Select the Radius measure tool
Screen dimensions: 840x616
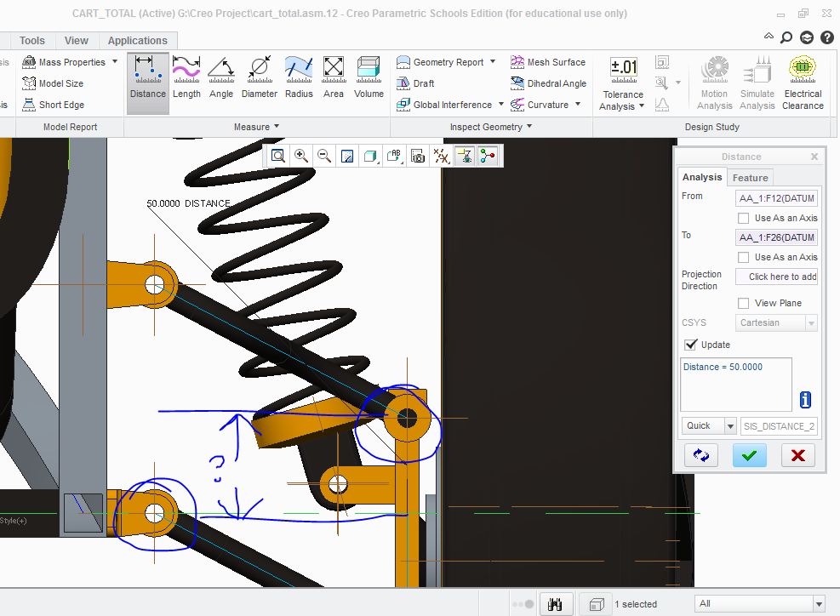(299, 78)
